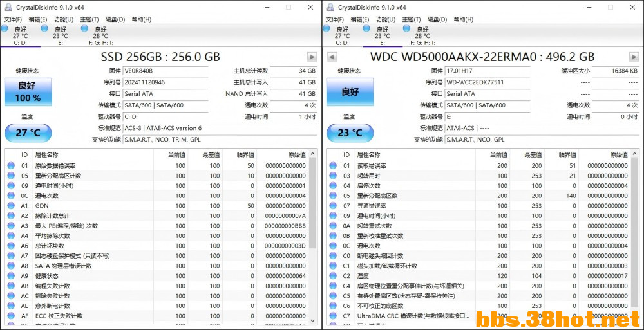Click status icon of UltraDMA CRC 错误计数 row

(x=333, y=316)
